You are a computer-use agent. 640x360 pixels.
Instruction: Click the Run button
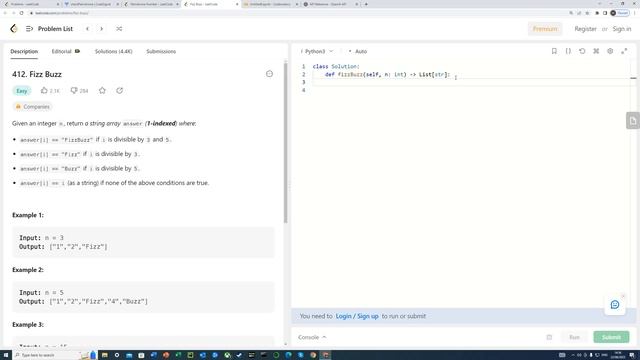point(574,337)
